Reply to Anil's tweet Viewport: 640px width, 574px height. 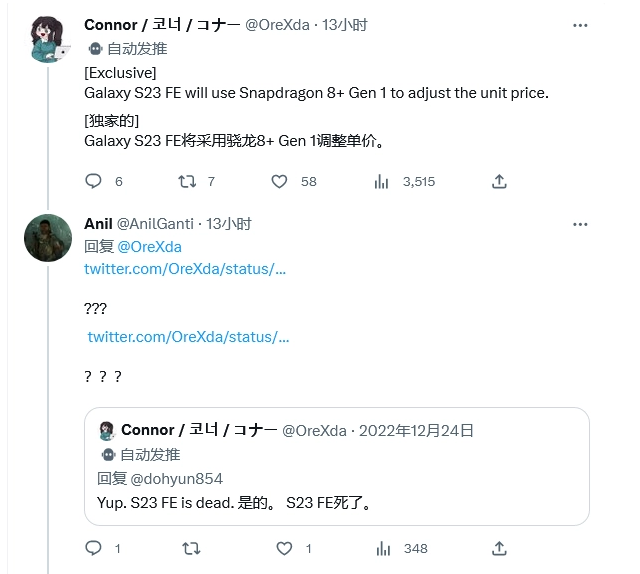coord(93,548)
